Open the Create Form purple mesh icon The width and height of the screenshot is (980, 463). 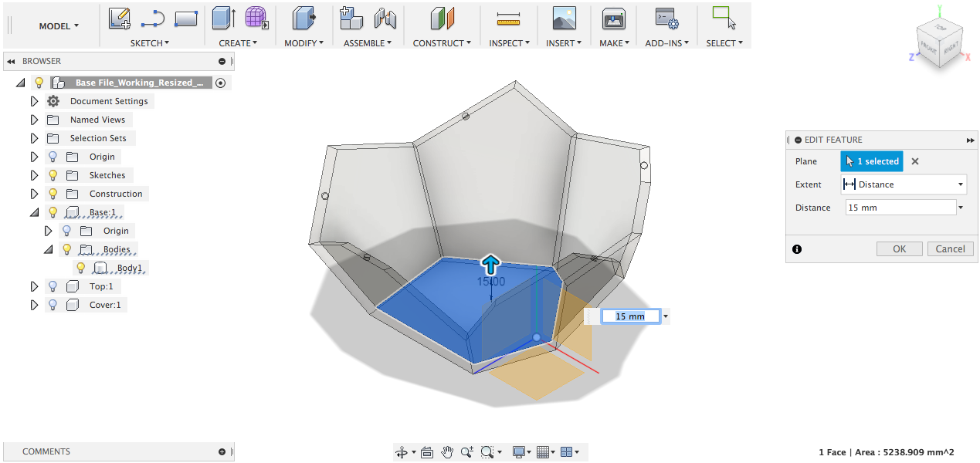pyautogui.click(x=257, y=18)
